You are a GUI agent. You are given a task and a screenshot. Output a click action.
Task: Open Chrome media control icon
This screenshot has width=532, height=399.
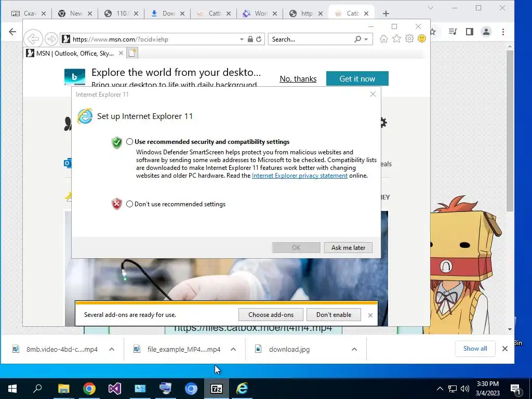453,32
